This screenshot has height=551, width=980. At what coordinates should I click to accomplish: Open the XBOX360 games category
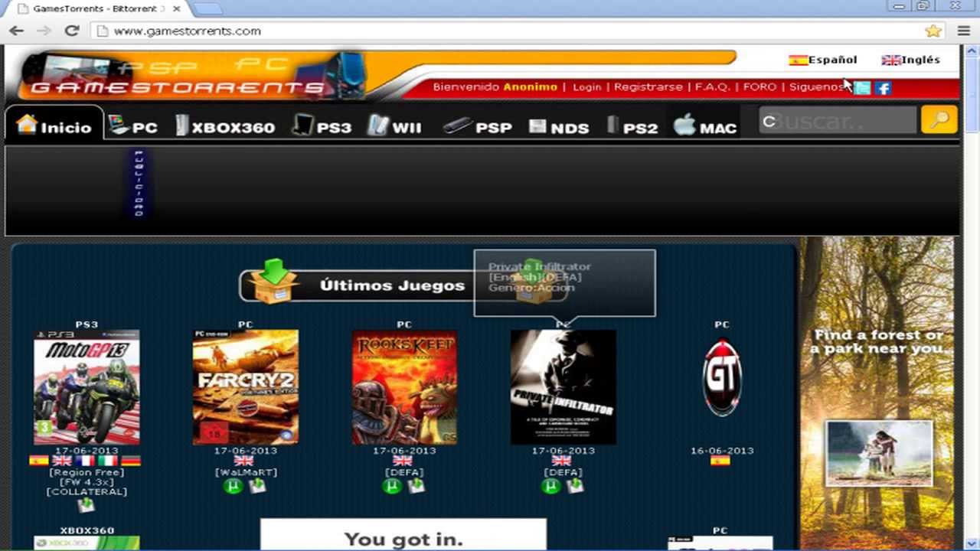(224, 126)
